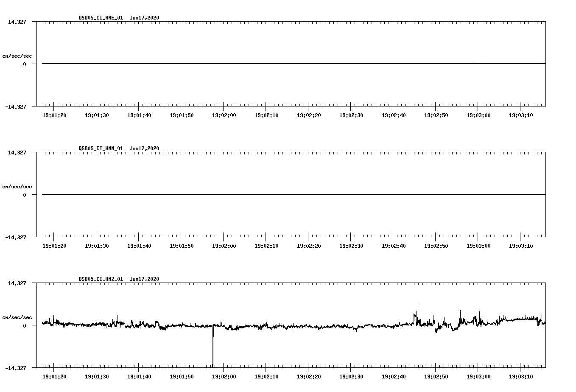This screenshot has width=576, height=392.
Task: Click the cm/sec/sec unit label of HNE plot
Action: [x=17, y=56]
